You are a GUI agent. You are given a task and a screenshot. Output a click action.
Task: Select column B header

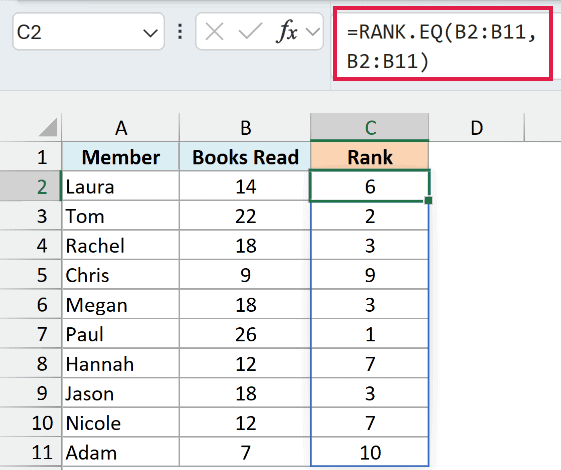tap(245, 127)
